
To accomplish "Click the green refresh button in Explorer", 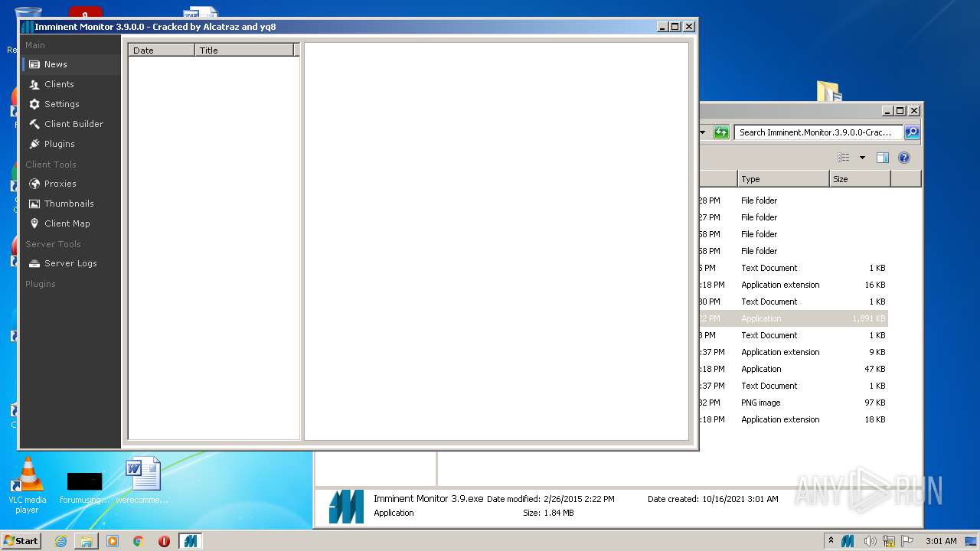I will pos(721,132).
